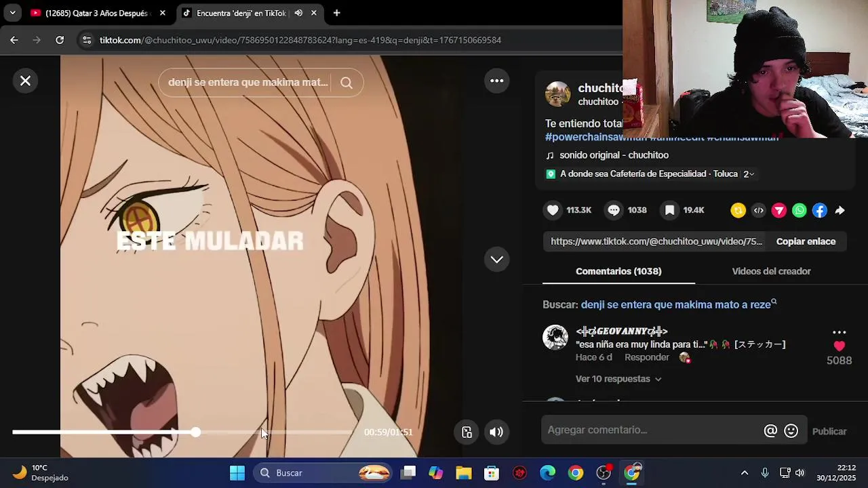Close the TikTok browser tab

click(x=313, y=13)
